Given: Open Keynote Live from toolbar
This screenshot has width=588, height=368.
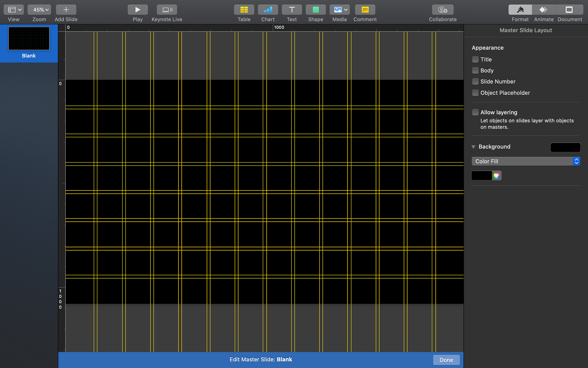Looking at the screenshot, I should point(167,10).
